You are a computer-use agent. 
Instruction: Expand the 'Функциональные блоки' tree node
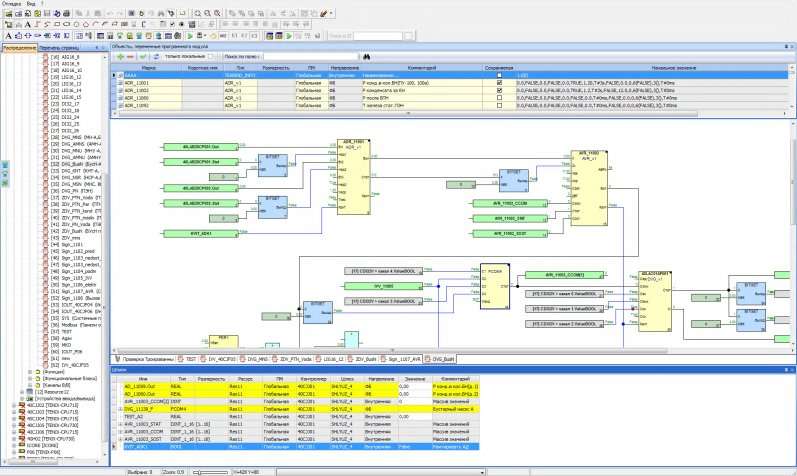click(x=30, y=378)
